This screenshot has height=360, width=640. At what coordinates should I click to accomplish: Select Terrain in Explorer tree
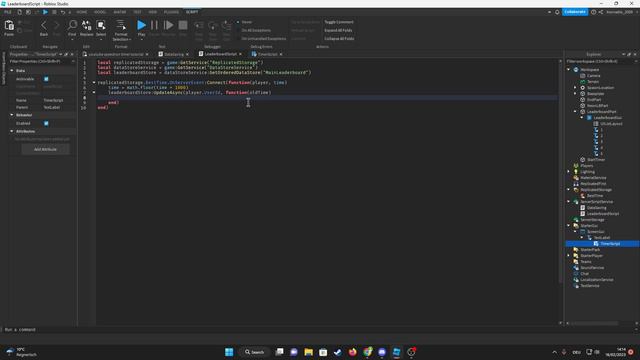pos(593,82)
